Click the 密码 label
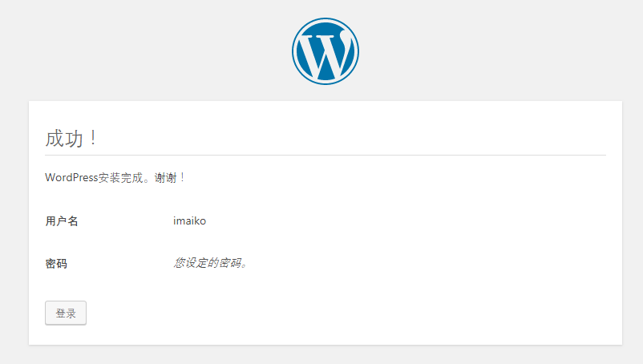 pyautogui.click(x=56, y=263)
